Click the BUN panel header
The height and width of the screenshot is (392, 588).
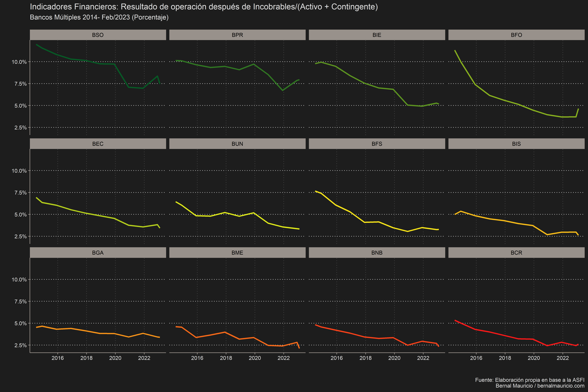click(237, 144)
